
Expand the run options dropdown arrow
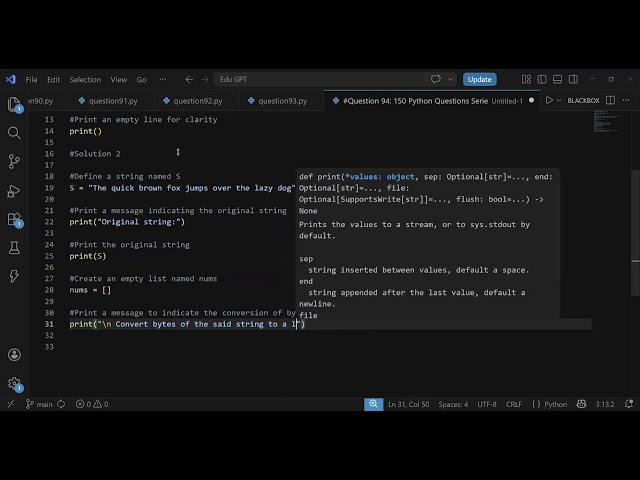[x=559, y=100]
